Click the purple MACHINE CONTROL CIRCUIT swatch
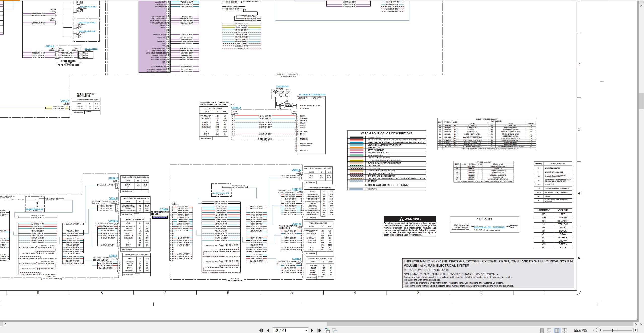The height and width of the screenshot is (333, 644). coord(356,153)
